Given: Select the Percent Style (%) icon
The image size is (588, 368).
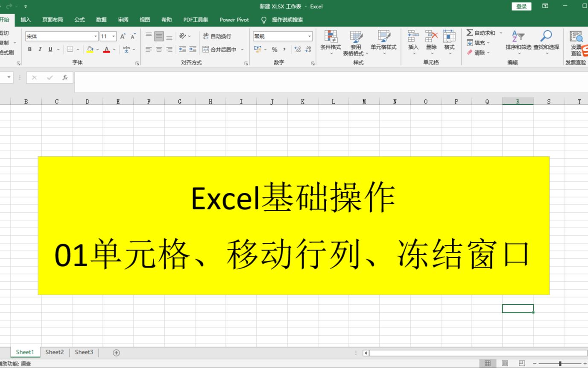Looking at the screenshot, I should pyautogui.click(x=274, y=49).
